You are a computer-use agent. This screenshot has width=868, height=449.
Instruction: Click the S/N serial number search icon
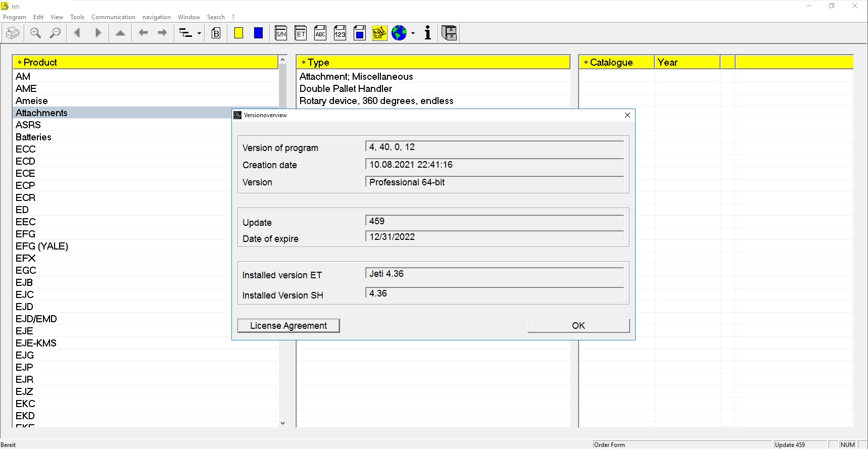click(x=281, y=33)
